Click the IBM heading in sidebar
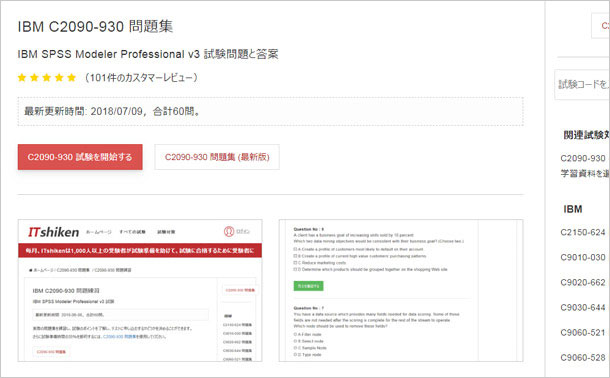The width and height of the screenshot is (610, 378). tap(573, 209)
